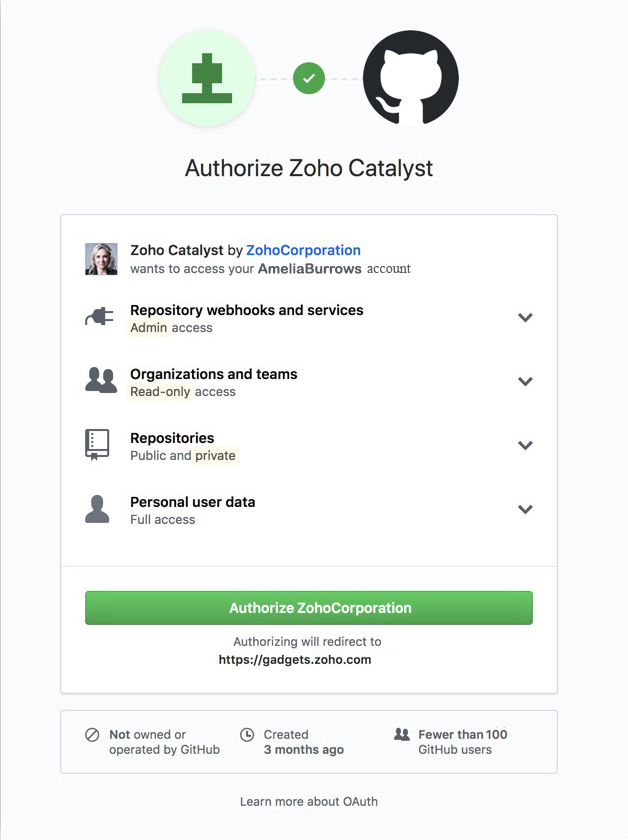The image size is (628, 840).
Task: Expand the Personal user data section
Action: (x=525, y=509)
